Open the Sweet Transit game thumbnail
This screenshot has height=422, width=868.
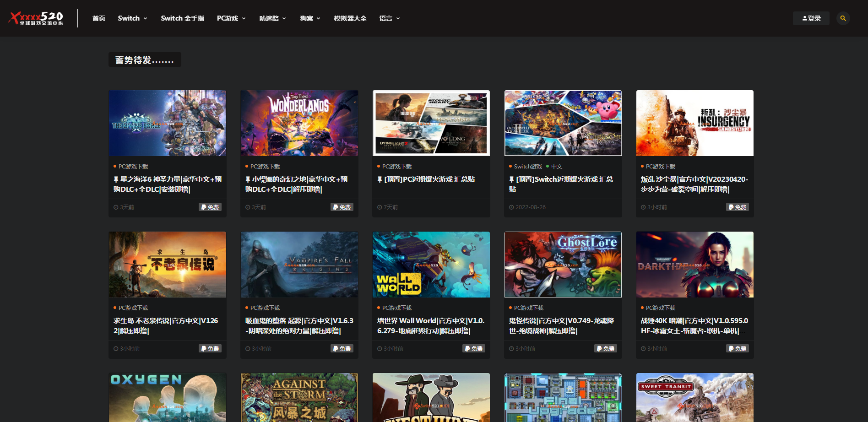pyautogui.click(x=695, y=397)
